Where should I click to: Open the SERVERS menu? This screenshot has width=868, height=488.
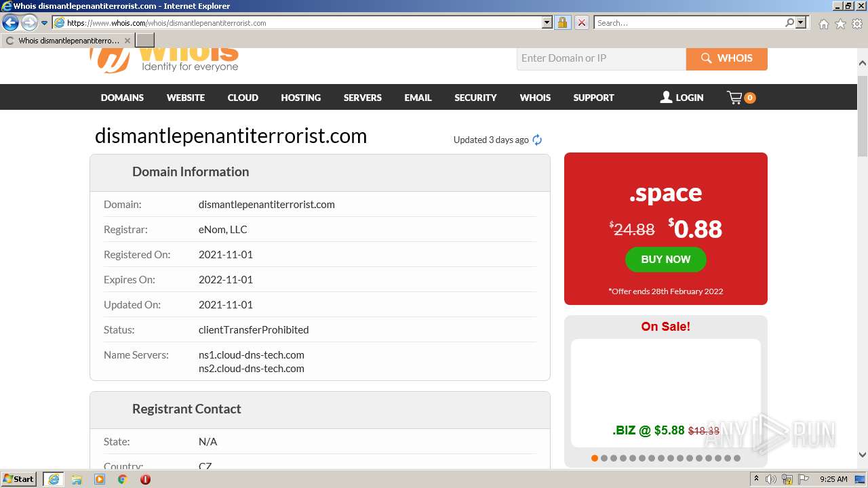pyautogui.click(x=363, y=98)
